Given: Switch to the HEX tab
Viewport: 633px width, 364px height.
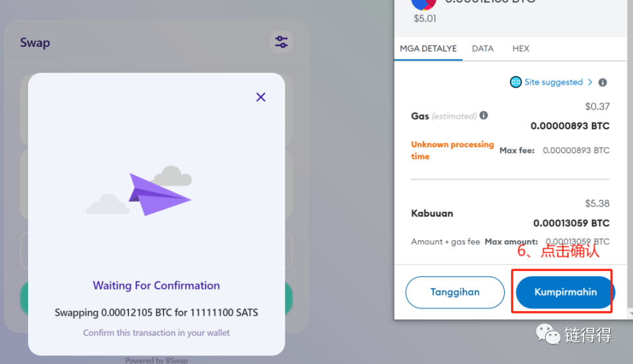Looking at the screenshot, I should point(521,48).
